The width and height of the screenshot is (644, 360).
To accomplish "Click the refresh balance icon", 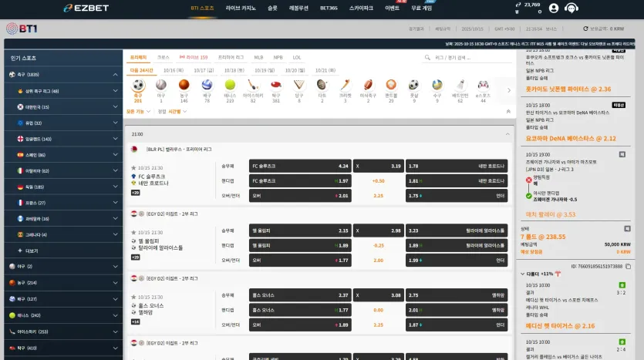I will click(x=585, y=29).
